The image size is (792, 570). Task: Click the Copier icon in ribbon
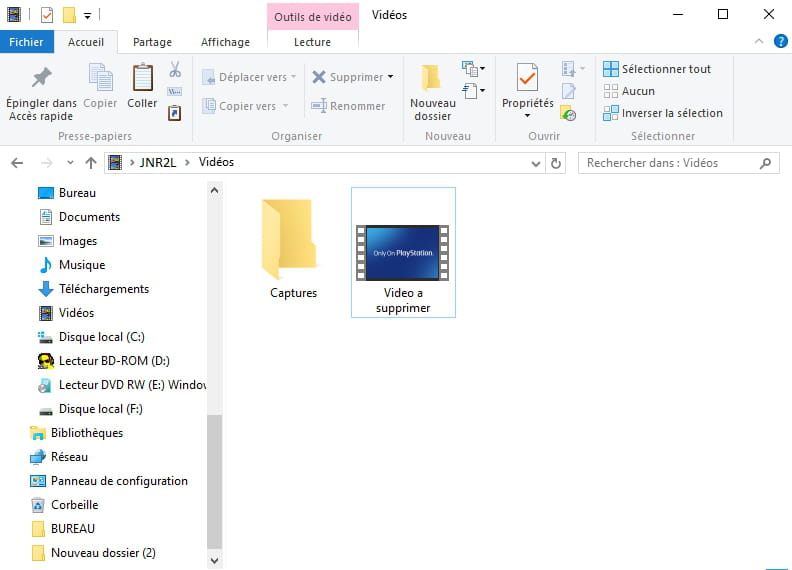[101, 77]
